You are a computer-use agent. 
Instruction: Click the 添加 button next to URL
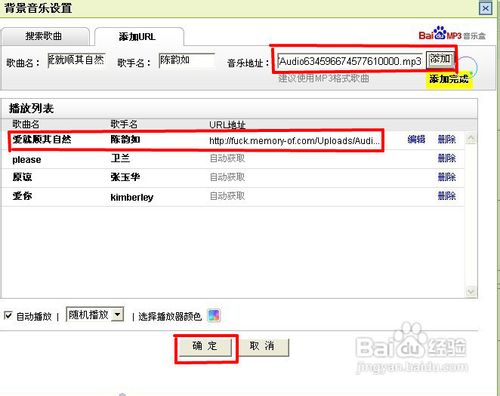pos(440,60)
